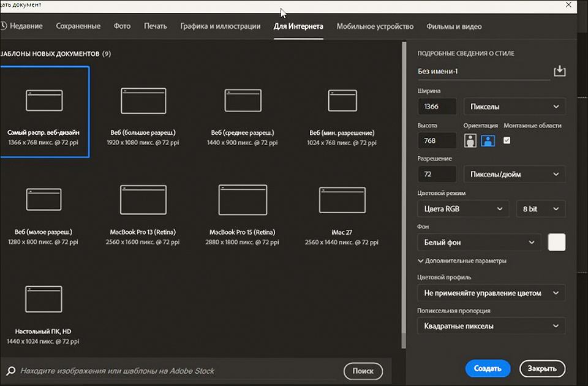Toggle the Монтажные области checkbox

507,140
